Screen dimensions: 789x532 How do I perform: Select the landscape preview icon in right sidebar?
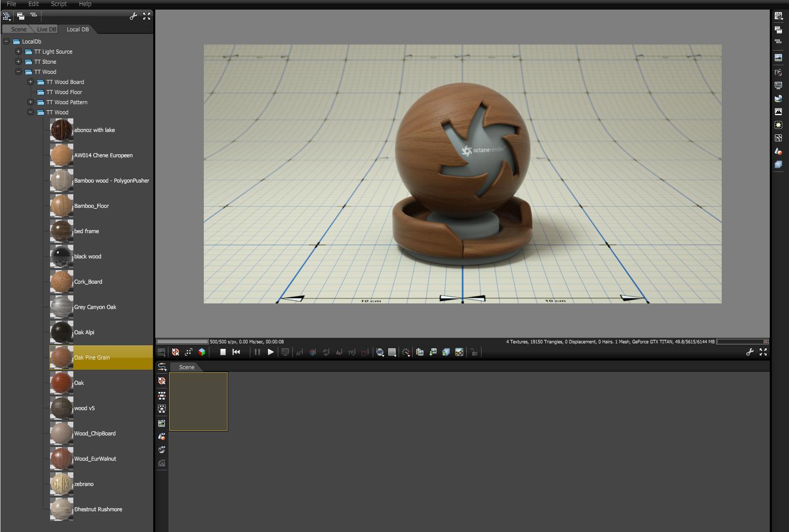[778, 58]
